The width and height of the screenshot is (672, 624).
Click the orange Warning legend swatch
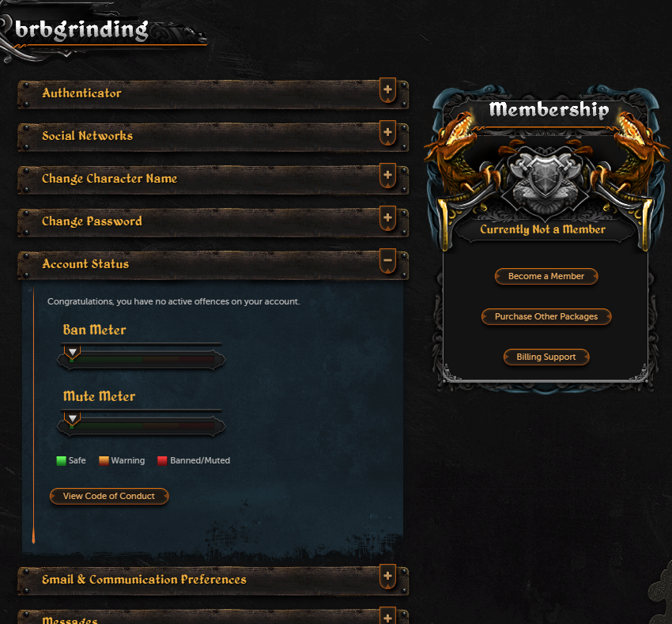[x=104, y=460]
